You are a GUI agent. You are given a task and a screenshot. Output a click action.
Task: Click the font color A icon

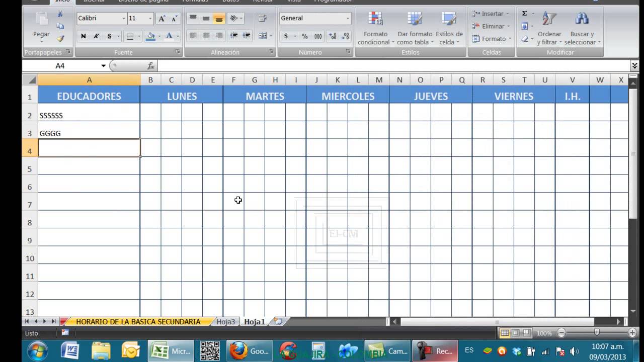point(169,36)
